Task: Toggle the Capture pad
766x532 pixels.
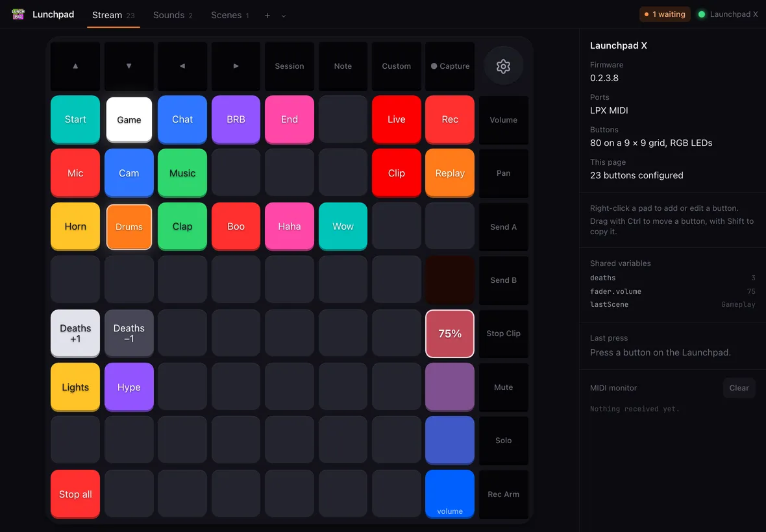Action: coord(450,66)
